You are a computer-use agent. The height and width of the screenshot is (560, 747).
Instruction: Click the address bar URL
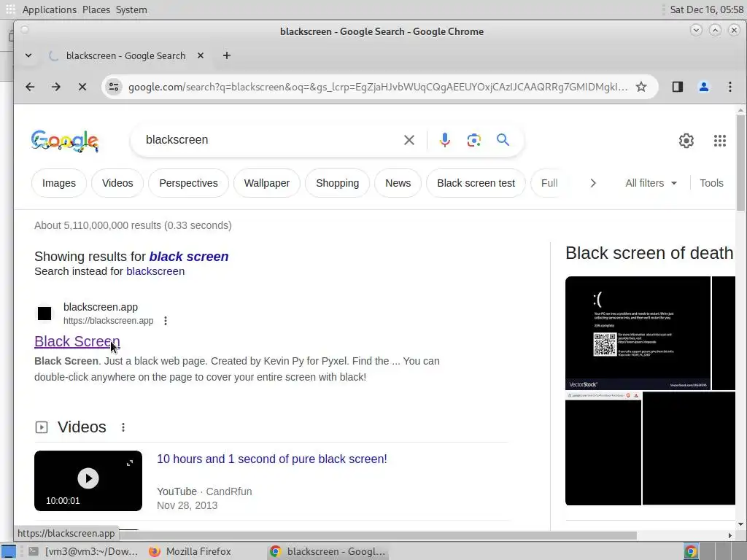378,87
